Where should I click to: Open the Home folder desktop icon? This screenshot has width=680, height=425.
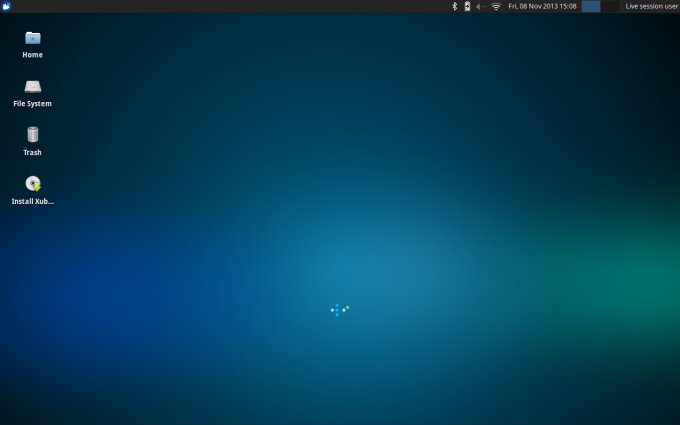pyautogui.click(x=33, y=39)
